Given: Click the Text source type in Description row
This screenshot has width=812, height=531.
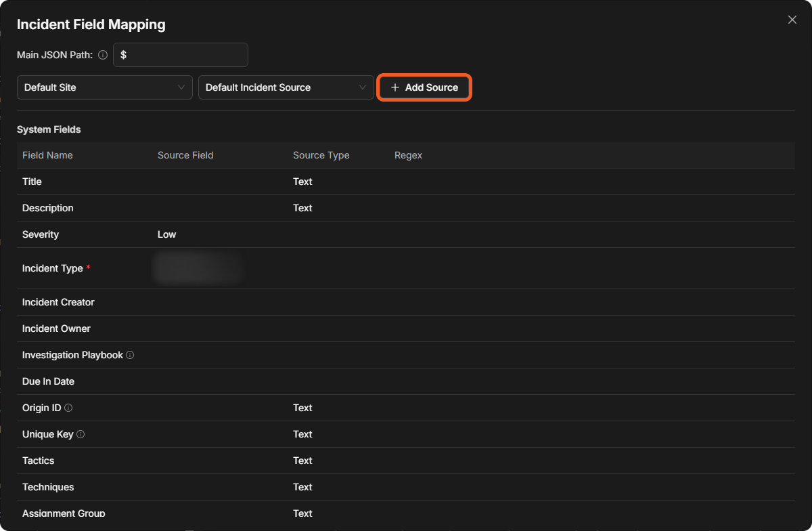Looking at the screenshot, I should pyautogui.click(x=302, y=208).
